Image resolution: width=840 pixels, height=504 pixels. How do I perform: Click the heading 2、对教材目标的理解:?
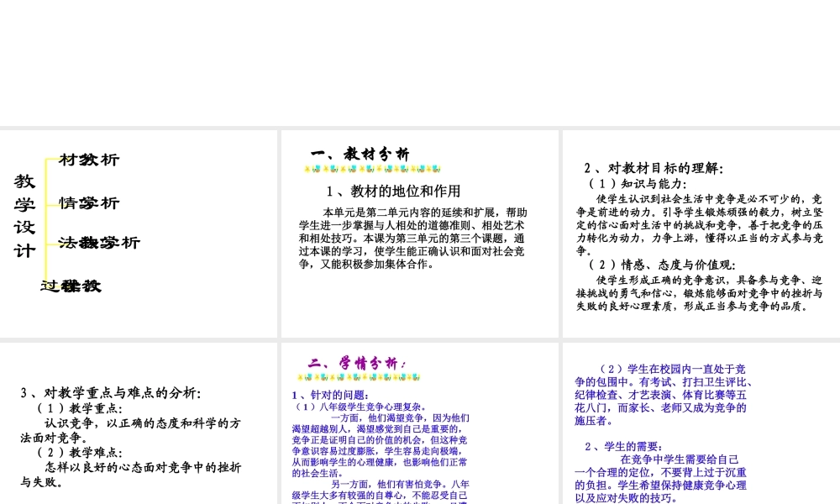coord(654,168)
